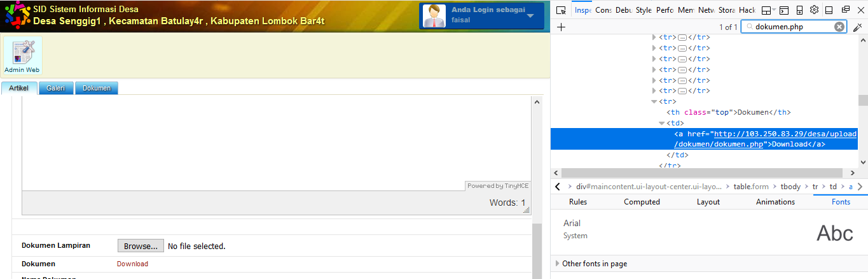Open the Admin Web module icon
Image resolution: width=868 pixels, height=279 pixels.
[x=22, y=55]
